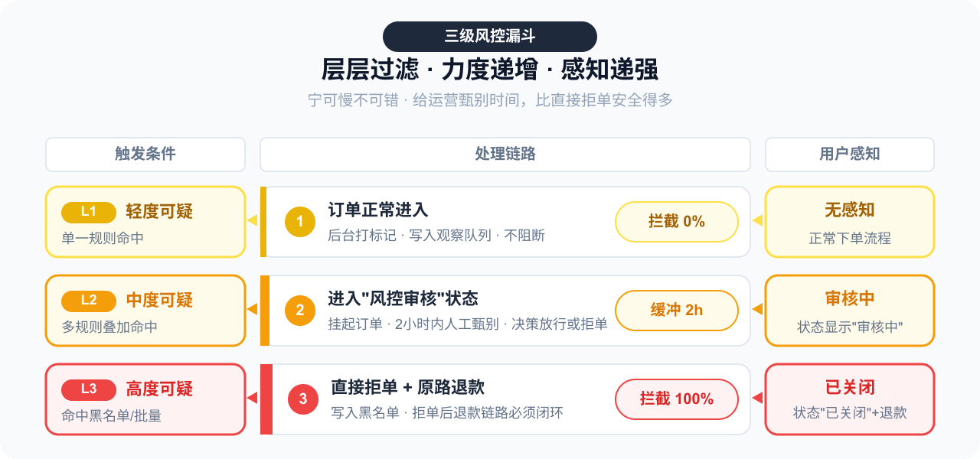Click the red color bar beside 直接拒单
980x459 pixels.
[x=266, y=399]
